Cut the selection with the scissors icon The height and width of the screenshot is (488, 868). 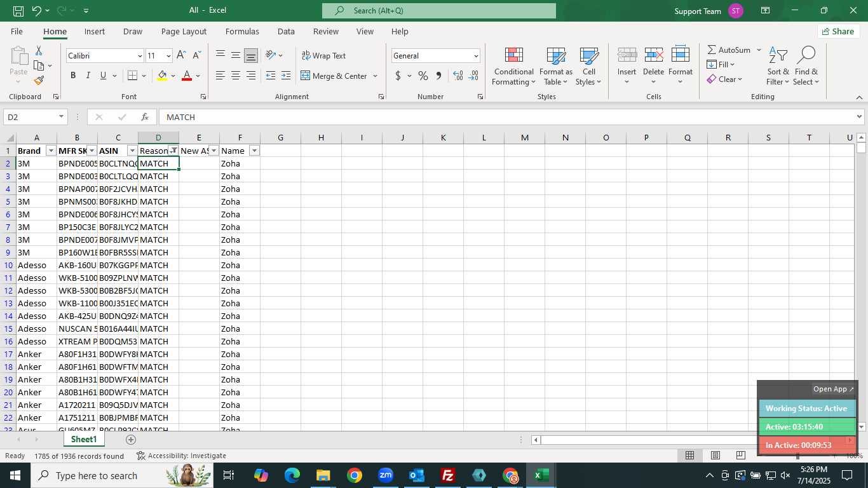coord(39,51)
